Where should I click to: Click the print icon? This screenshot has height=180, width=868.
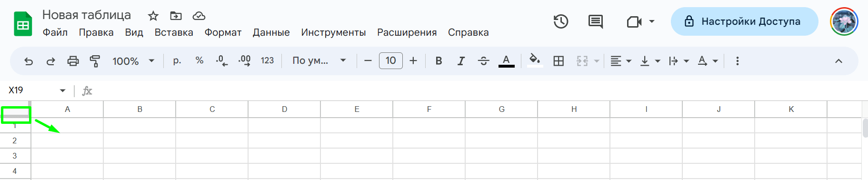(x=73, y=61)
